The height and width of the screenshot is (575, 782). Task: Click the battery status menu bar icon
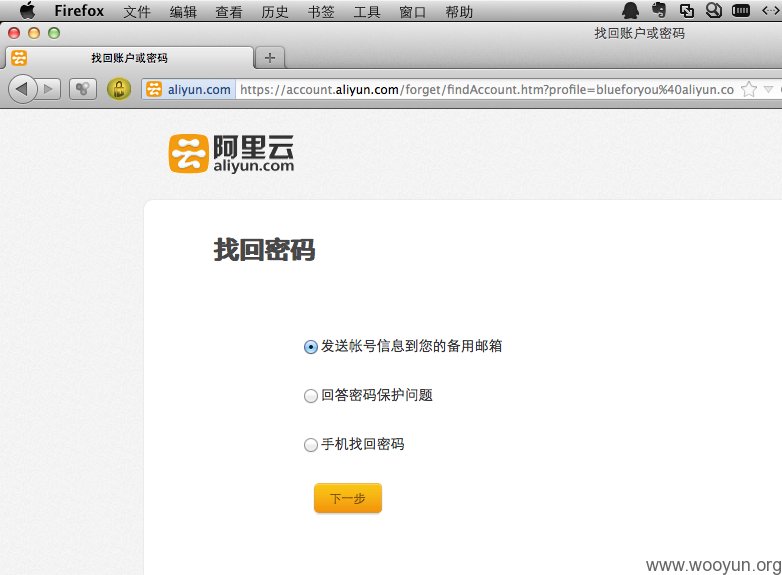(741, 10)
